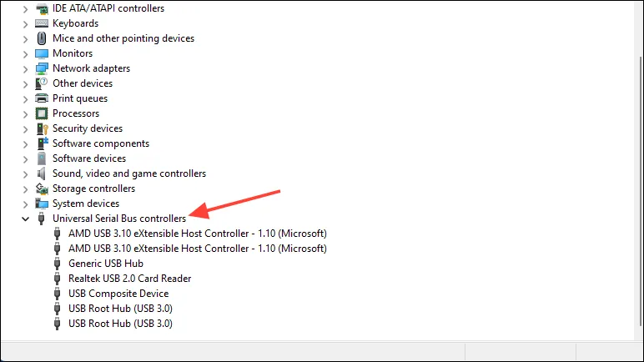Image resolution: width=644 pixels, height=362 pixels.
Task: Click the Processors chip icon
Action: coord(42,113)
